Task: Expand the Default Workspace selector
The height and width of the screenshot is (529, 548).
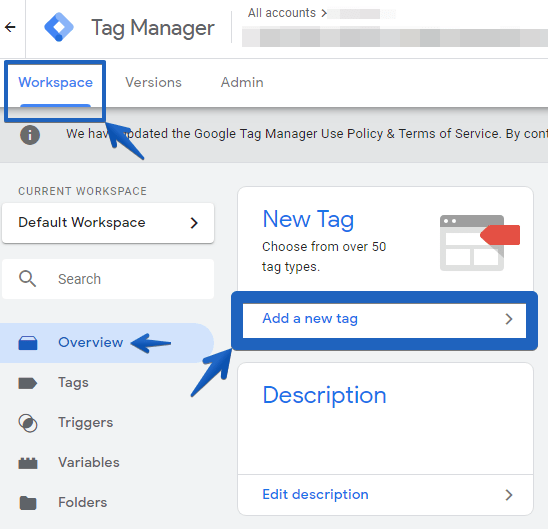Action: tap(108, 223)
